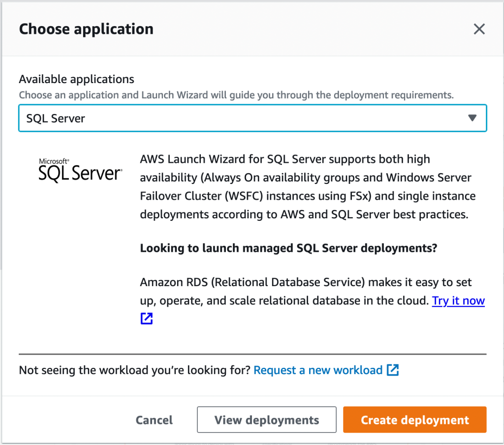Open the RDS page via the Try it now external icon
This screenshot has width=504, height=445.
(x=146, y=319)
